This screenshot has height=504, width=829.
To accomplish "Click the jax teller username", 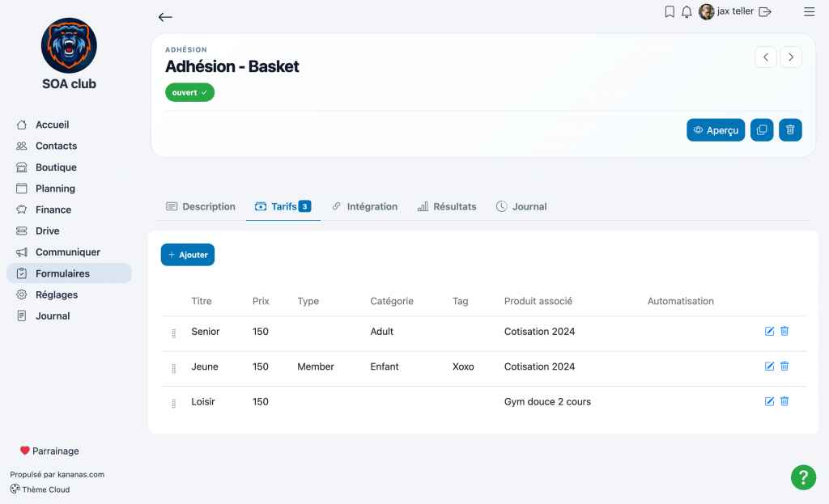I will tap(735, 11).
